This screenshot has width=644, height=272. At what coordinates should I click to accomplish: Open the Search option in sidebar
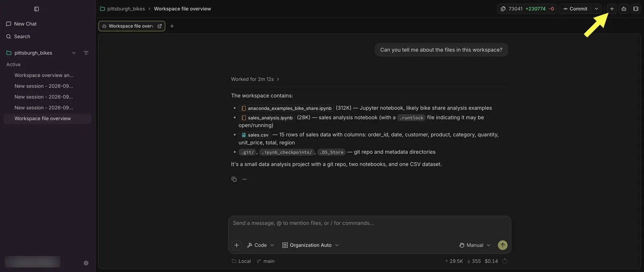point(18,37)
